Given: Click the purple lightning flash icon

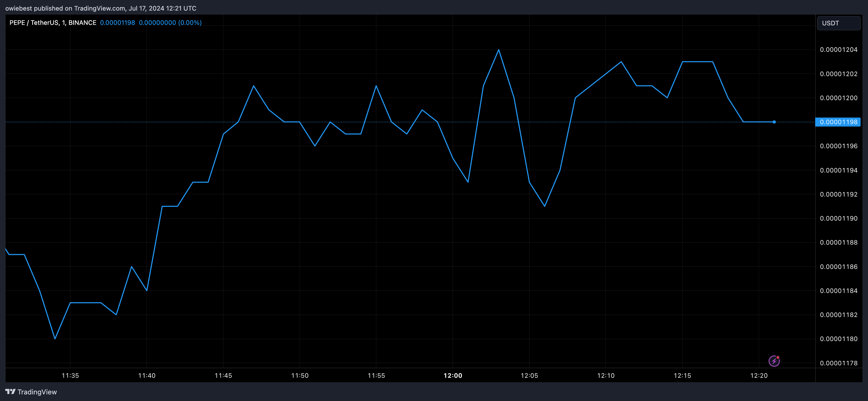Looking at the screenshot, I should pos(774,361).
